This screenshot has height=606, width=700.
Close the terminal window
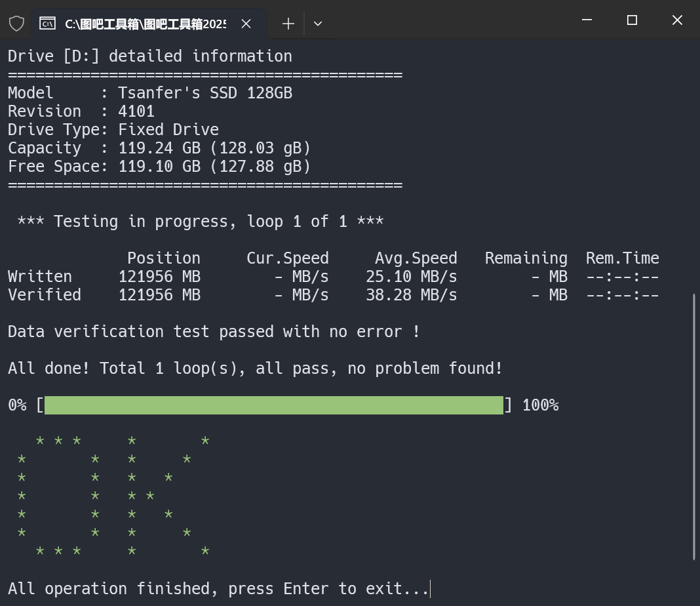(677, 20)
